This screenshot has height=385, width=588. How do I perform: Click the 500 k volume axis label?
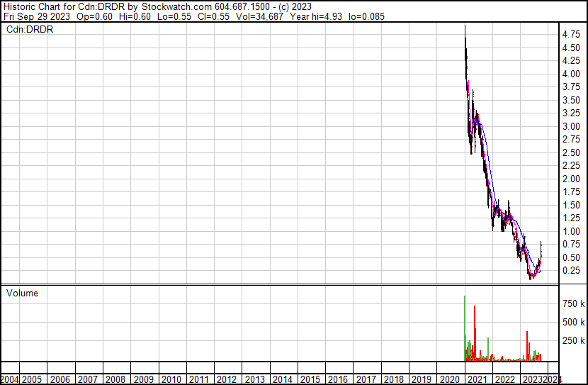[x=573, y=322]
